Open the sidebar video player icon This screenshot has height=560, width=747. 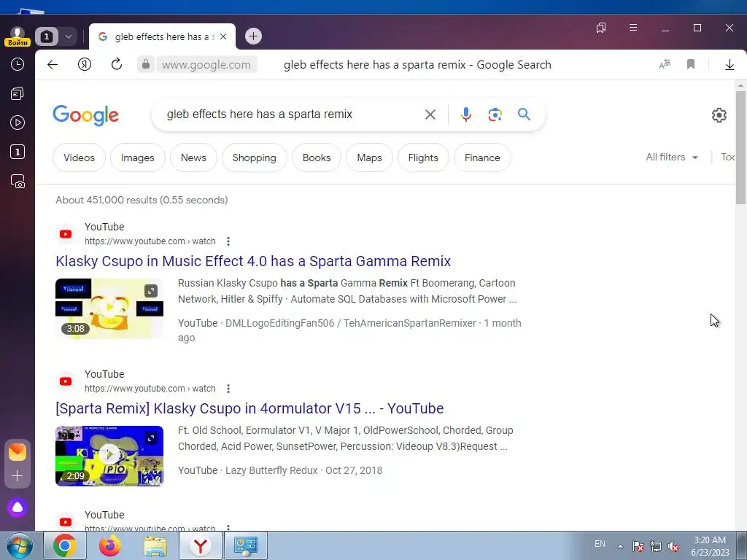click(x=18, y=122)
